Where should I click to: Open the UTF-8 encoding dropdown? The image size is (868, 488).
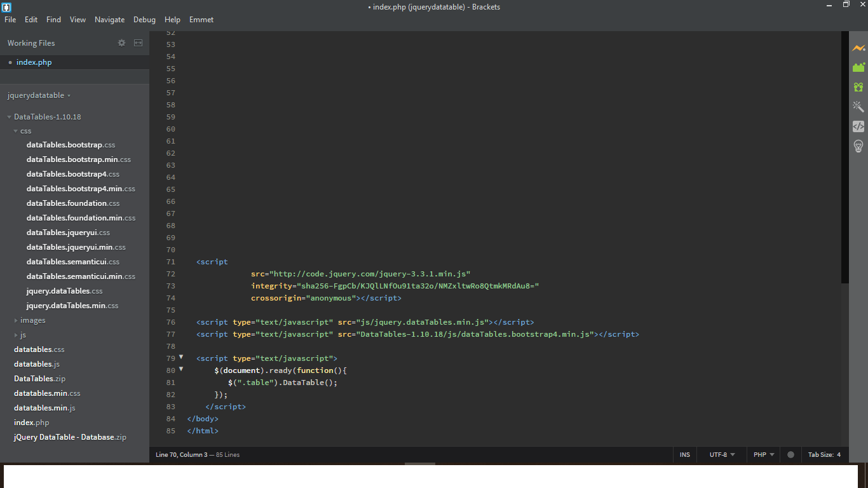[x=722, y=455]
